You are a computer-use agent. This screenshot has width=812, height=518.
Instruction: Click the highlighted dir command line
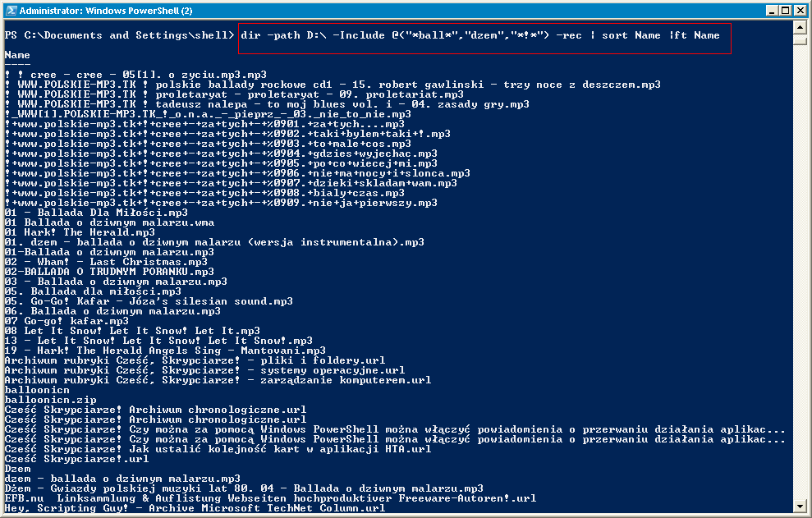480,35
